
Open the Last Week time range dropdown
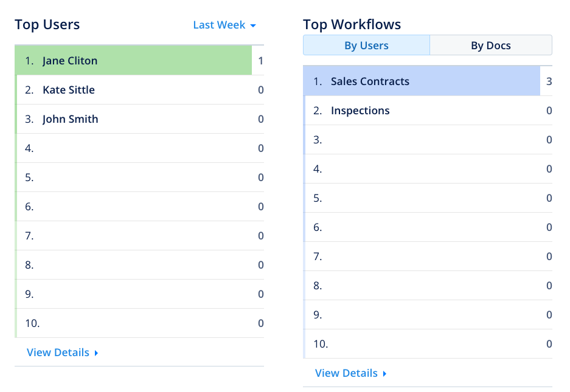(223, 25)
